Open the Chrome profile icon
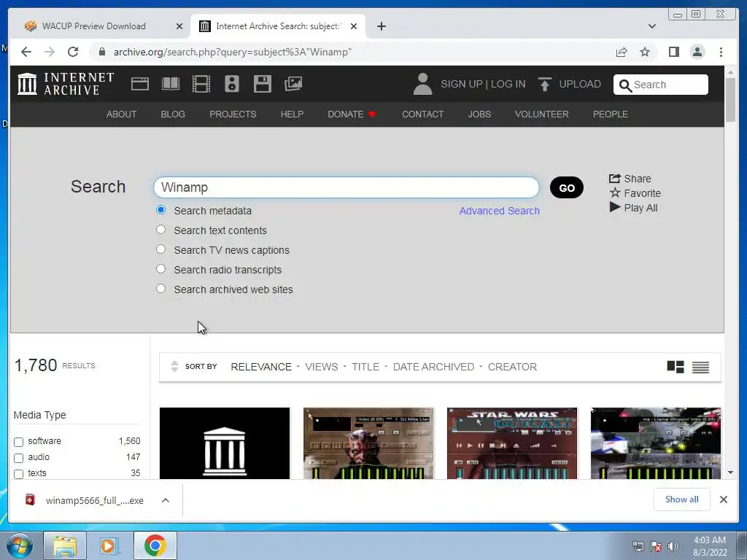747x560 pixels. (697, 52)
